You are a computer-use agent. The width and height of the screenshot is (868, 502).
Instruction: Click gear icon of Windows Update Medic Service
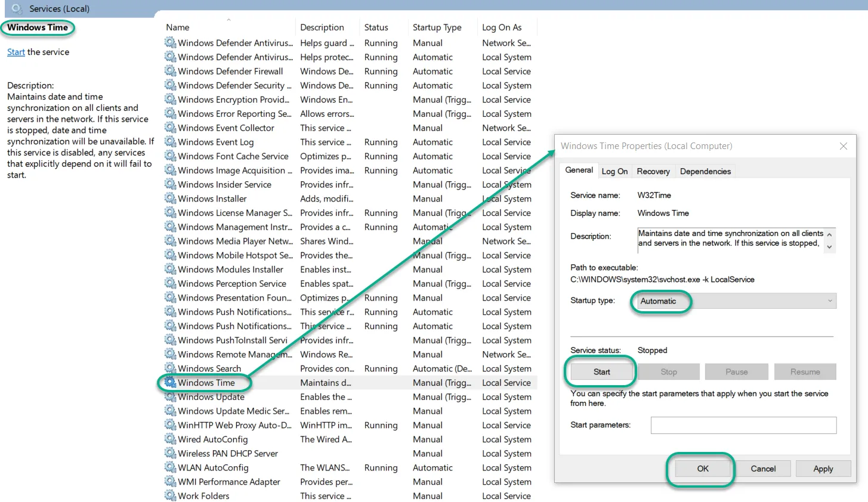171,410
